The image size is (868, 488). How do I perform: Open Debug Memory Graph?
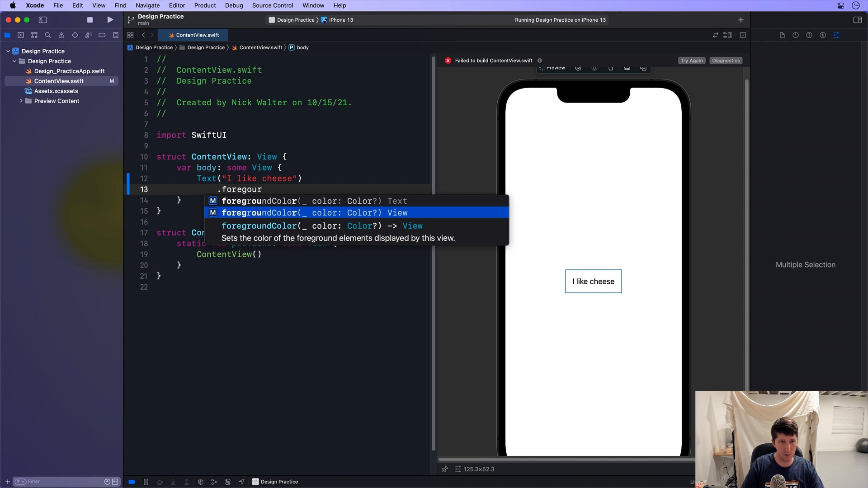click(214, 482)
